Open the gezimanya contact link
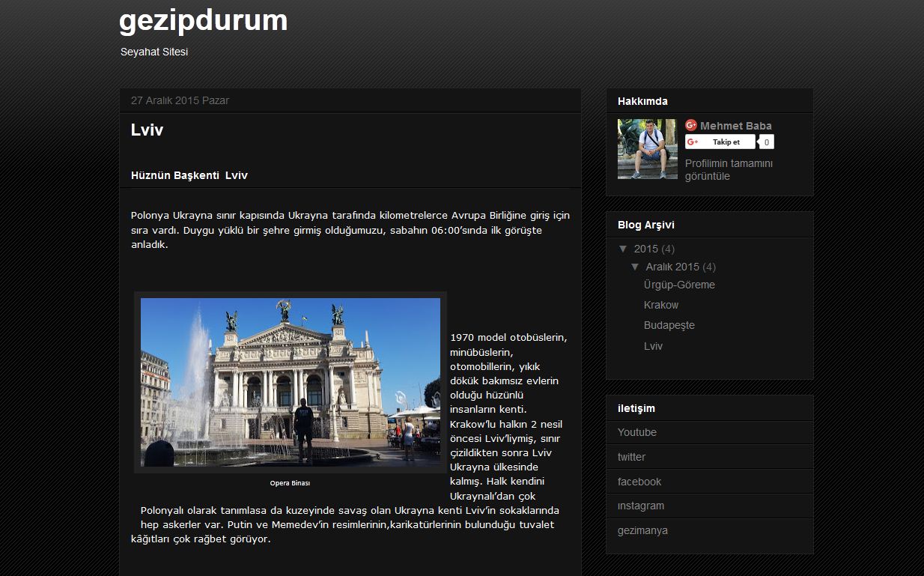 [642, 530]
